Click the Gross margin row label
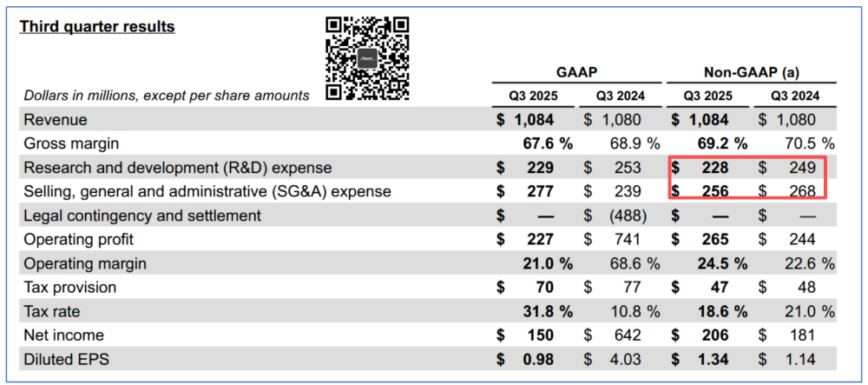Image resolution: width=868 pixels, height=385 pixels. [72, 143]
